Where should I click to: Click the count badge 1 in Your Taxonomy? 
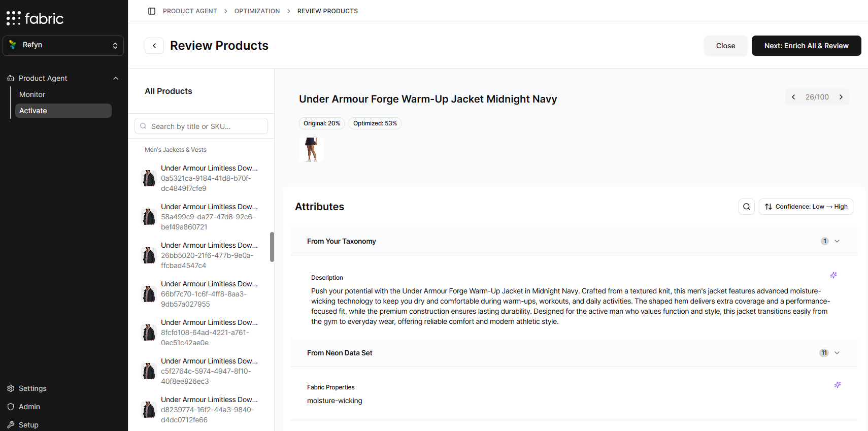(825, 241)
